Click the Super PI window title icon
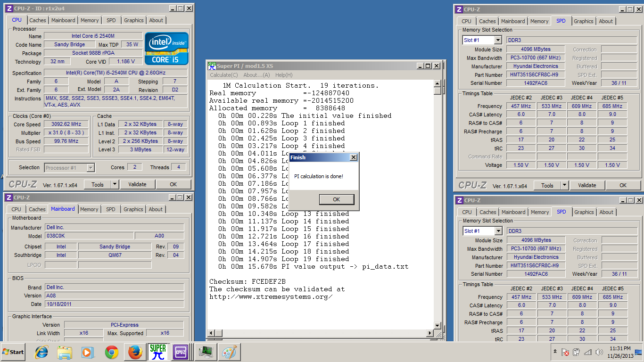Screen dimensions: 644x362 point(212,66)
